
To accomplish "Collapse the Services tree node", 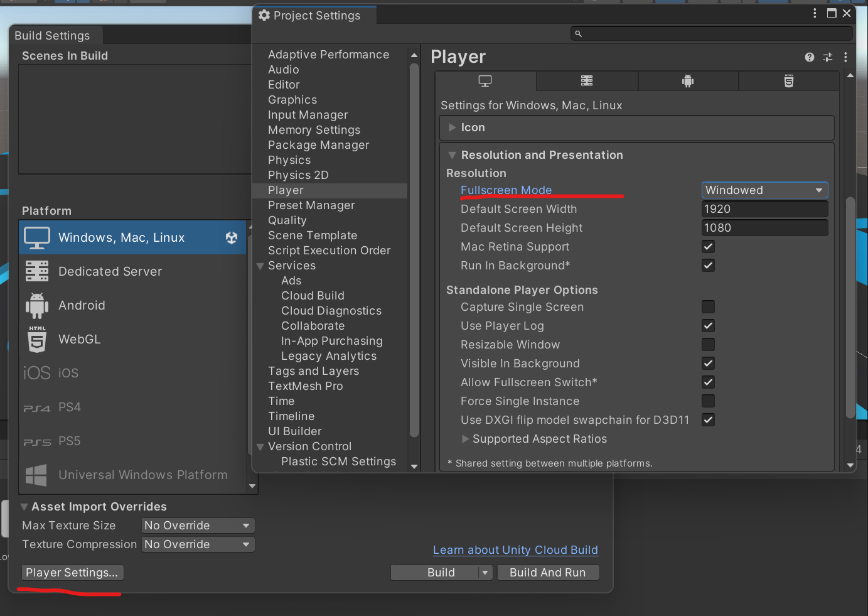I will [x=260, y=266].
